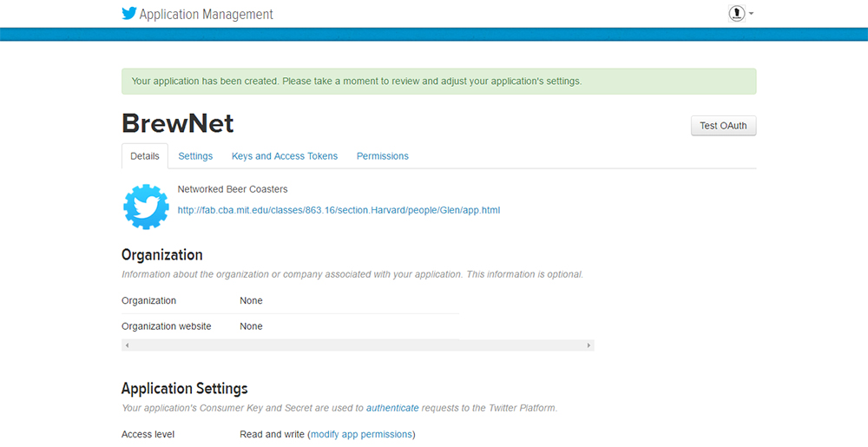Click the Test OAuth button
Viewport: 868px width, 447px height.
click(x=724, y=126)
